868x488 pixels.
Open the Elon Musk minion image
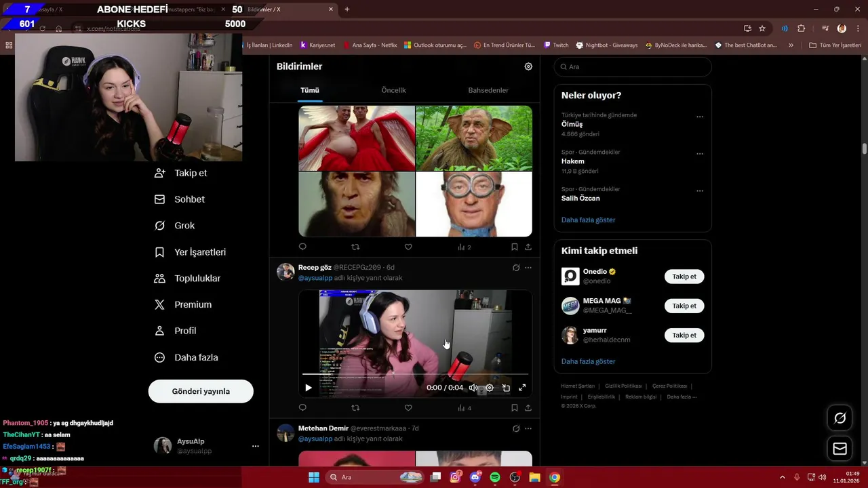coord(474,204)
